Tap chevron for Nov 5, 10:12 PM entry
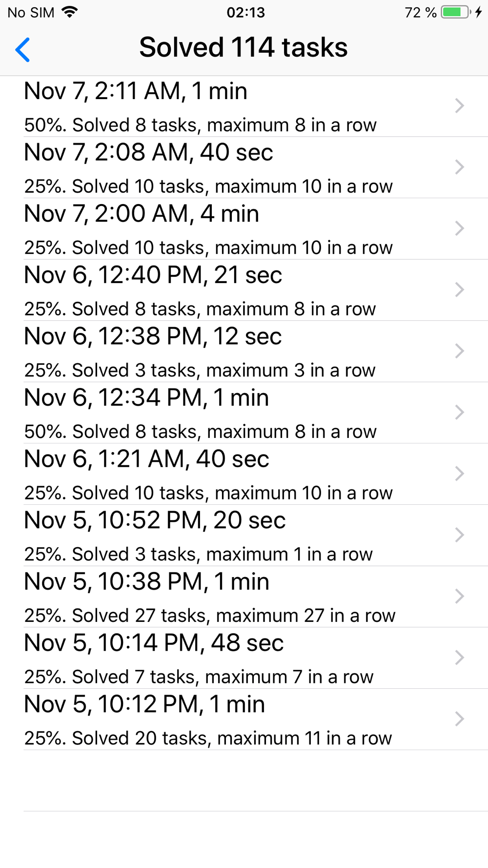Screen dimensions: 488x868 click(459, 719)
